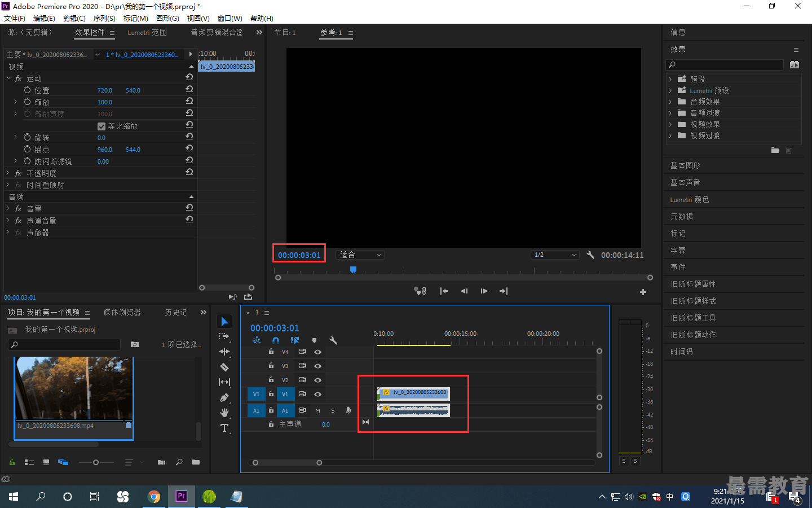Screen dimensions: 812x508
Task: Click Project panel thumbnail zoom slider
Action: (x=96, y=462)
